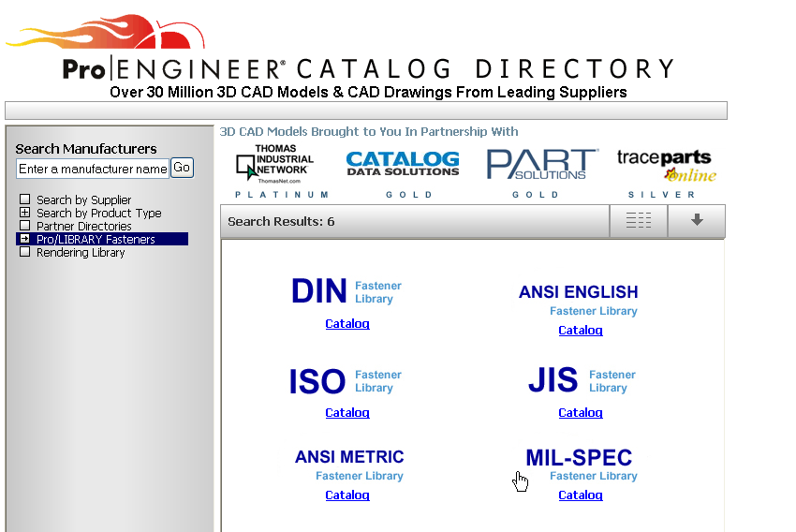Switch to list view icon
The image size is (796, 532).
click(639, 220)
